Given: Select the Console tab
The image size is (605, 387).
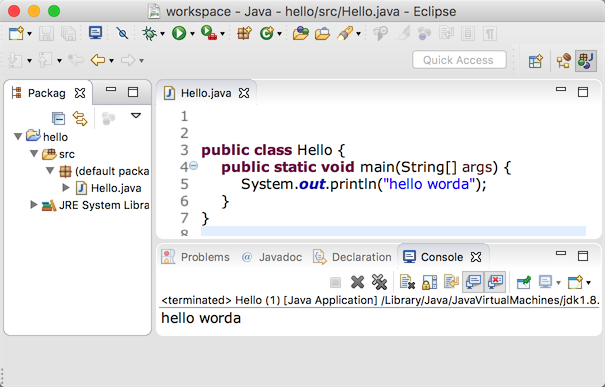Looking at the screenshot, I should pyautogui.click(x=442, y=257).
